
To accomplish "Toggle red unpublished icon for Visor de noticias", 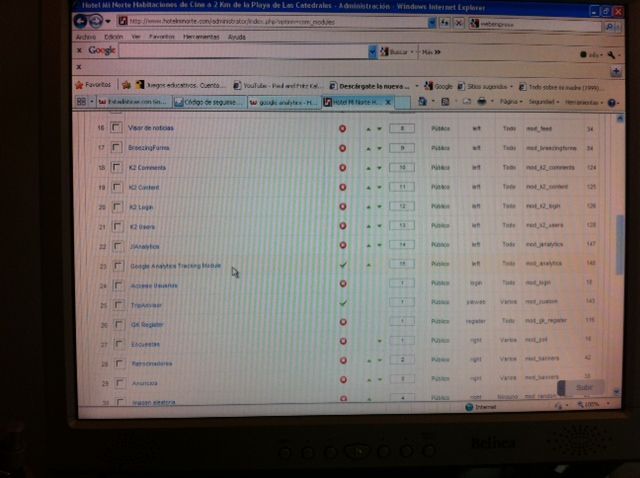I will tap(342, 129).
